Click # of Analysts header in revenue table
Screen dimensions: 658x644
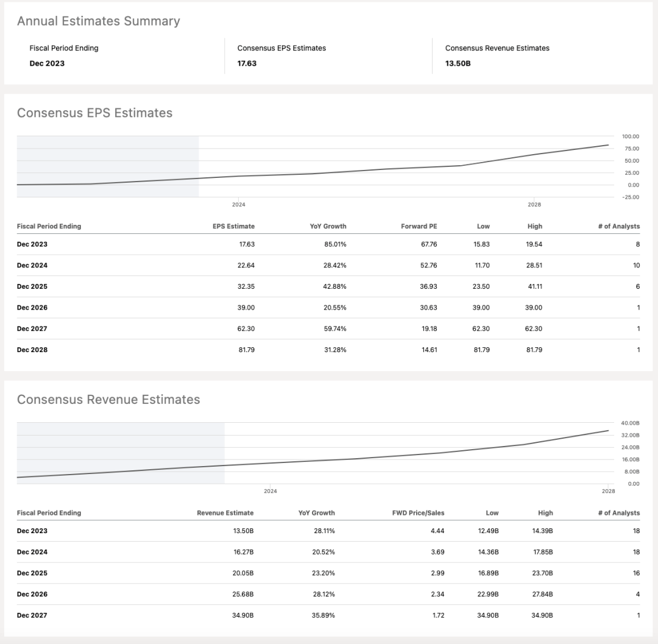click(x=618, y=513)
